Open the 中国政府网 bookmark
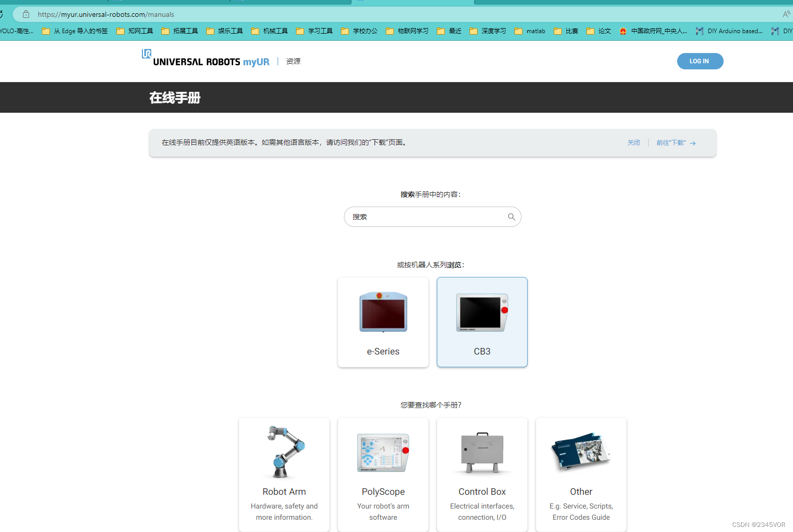 point(653,31)
